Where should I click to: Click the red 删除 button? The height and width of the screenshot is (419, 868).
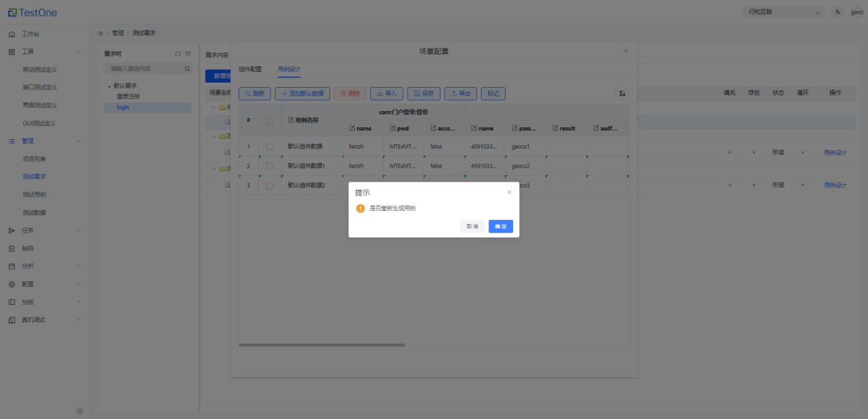pos(350,94)
